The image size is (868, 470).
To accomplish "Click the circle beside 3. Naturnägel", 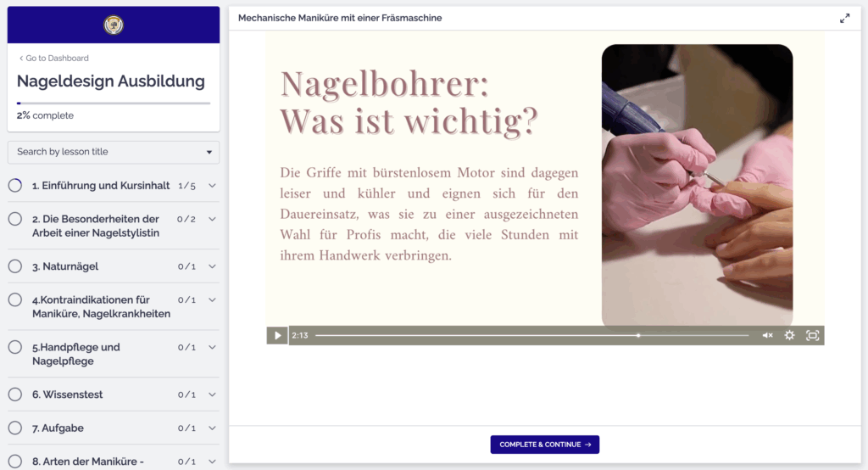I will [x=15, y=266].
